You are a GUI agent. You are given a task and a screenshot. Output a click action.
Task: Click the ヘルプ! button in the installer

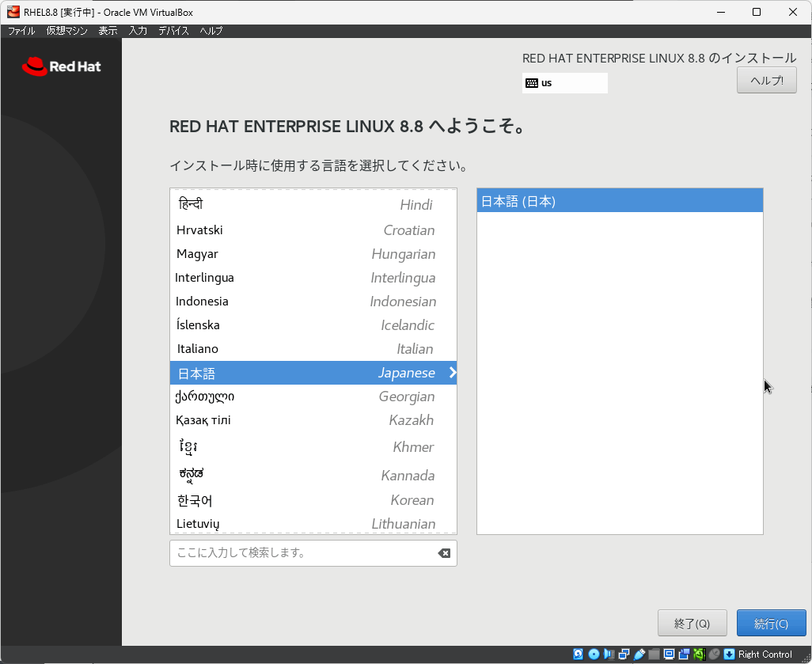point(766,81)
